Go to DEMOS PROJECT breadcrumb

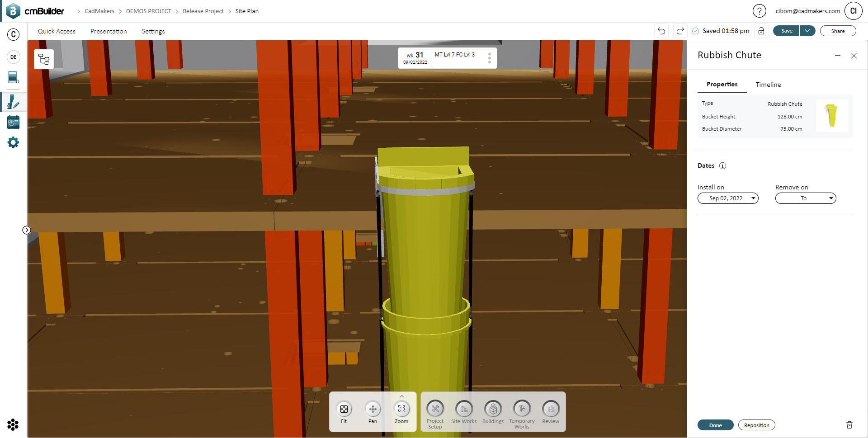tap(148, 11)
